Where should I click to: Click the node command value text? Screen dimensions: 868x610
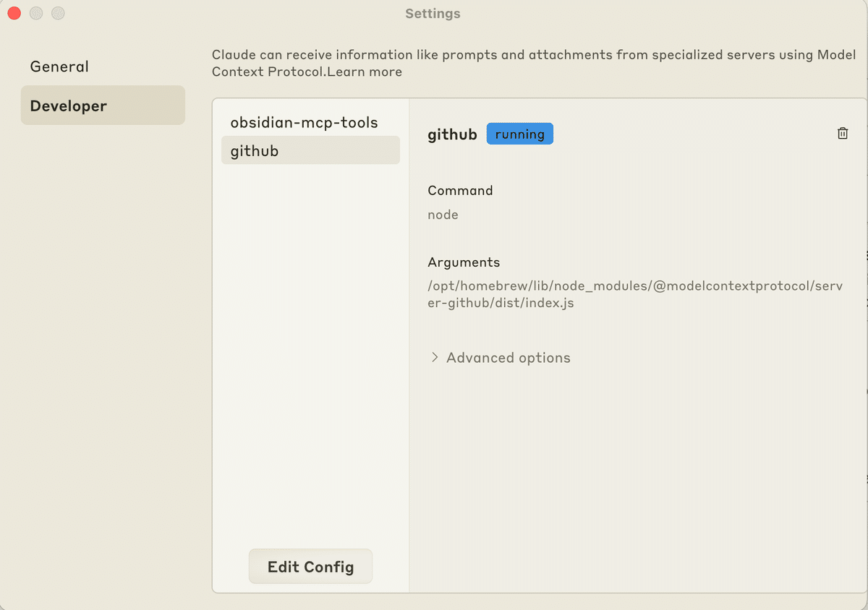point(443,214)
